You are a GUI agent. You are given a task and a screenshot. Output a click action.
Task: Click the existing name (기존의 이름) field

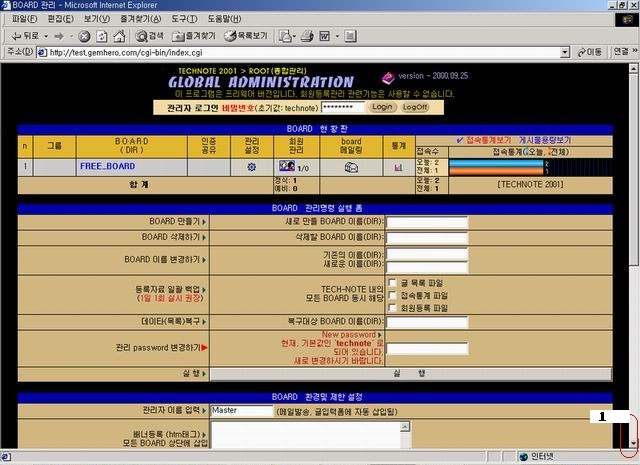427,254
